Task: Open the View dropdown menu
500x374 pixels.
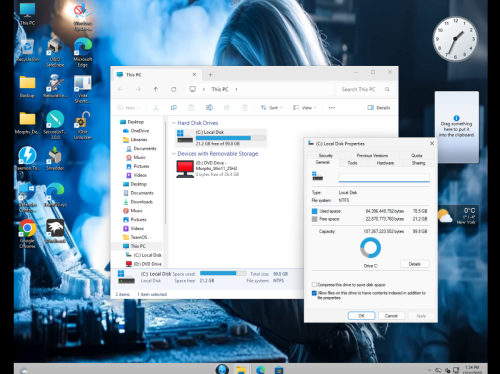Action: 305,108
